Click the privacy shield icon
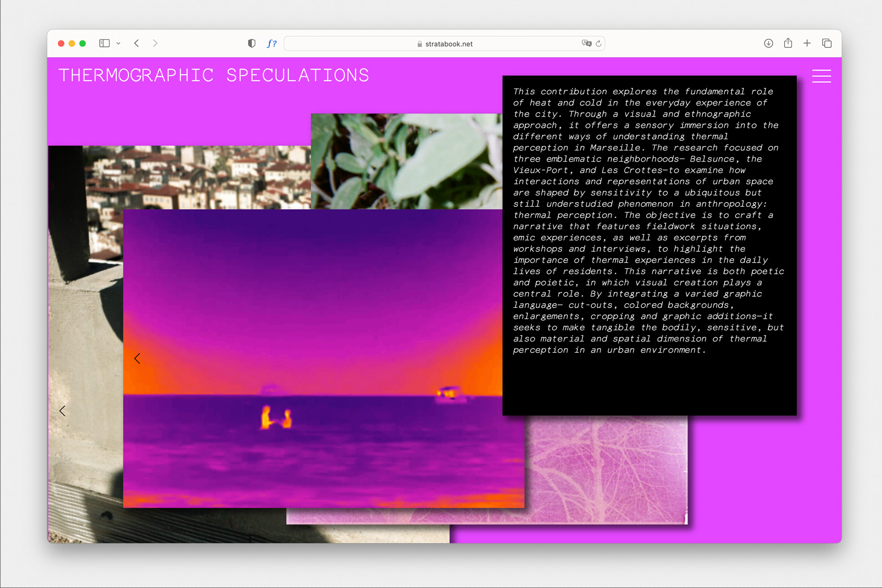Viewport: 882px width, 588px height. coord(251,43)
